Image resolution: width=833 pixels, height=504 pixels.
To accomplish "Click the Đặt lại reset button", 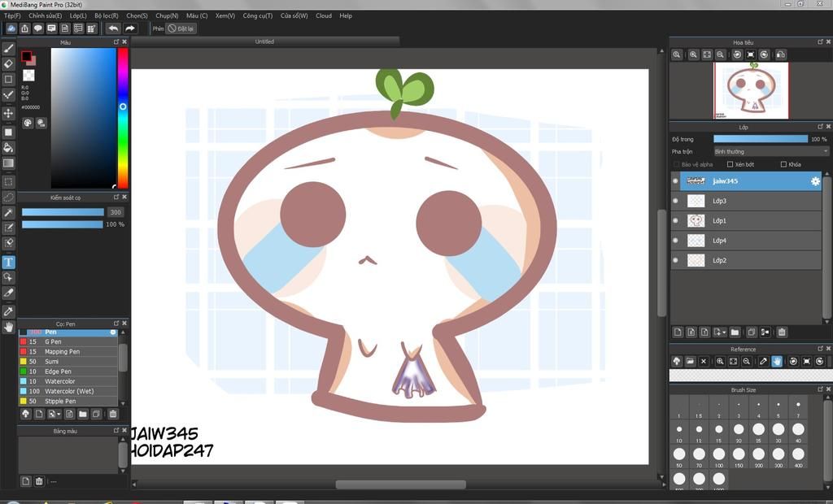I will coord(181,28).
